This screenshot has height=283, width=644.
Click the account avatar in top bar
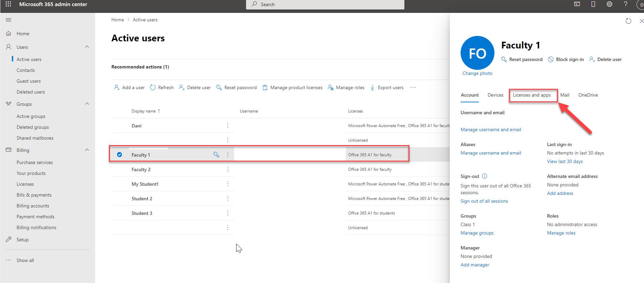(641, 5)
